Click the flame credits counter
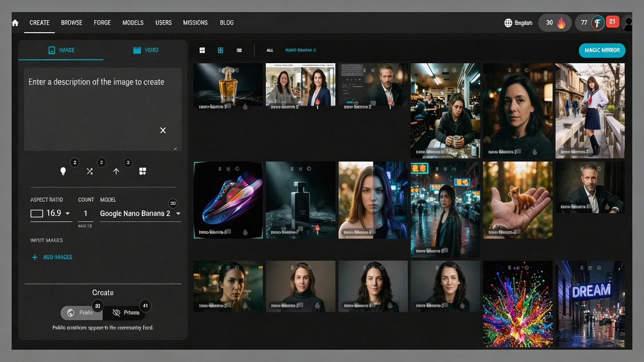Viewport: 644px width, 362px height. (555, 23)
